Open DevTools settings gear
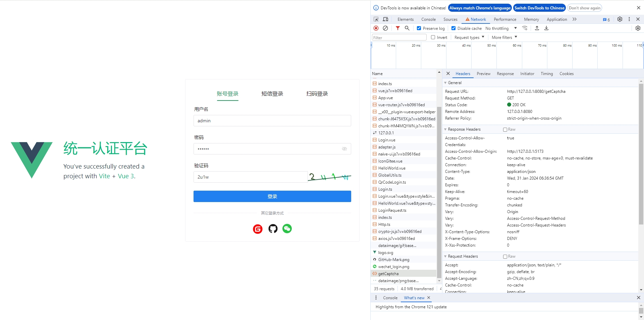This screenshot has height=320, width=644. click(x=620, y=19)
